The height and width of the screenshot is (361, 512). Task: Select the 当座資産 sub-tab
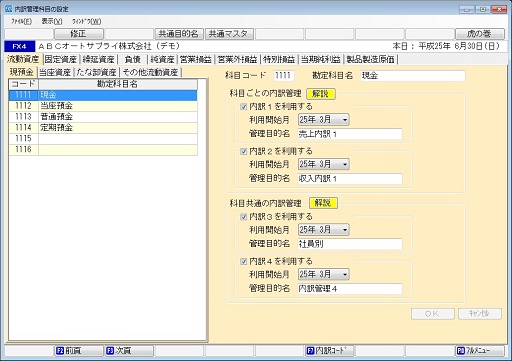[55, 72]
